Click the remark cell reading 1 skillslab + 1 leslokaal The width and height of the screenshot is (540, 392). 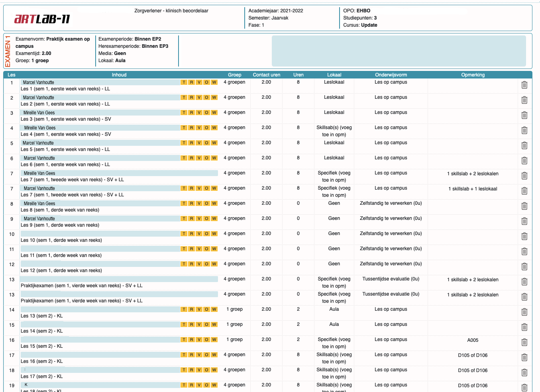click(x=473, y=189)
